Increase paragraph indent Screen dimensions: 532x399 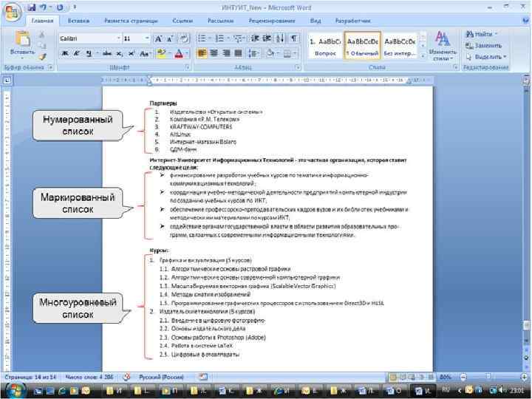pos(267,38)
